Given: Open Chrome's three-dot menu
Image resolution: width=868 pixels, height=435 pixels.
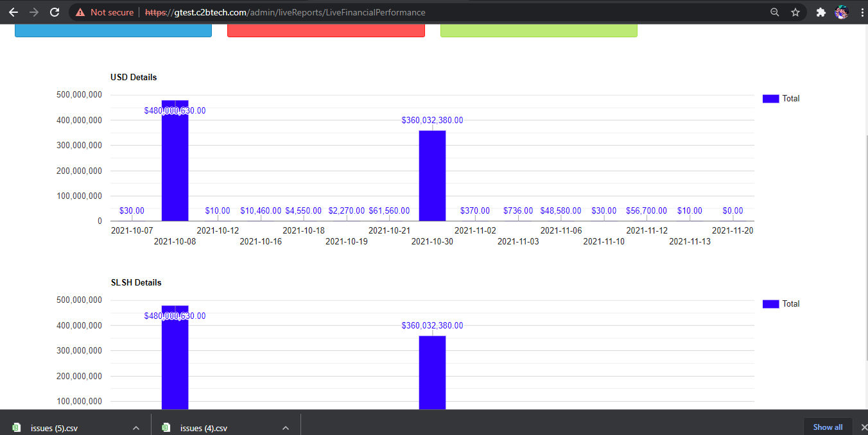Looking at the screenshot, I should coord(861,12).
